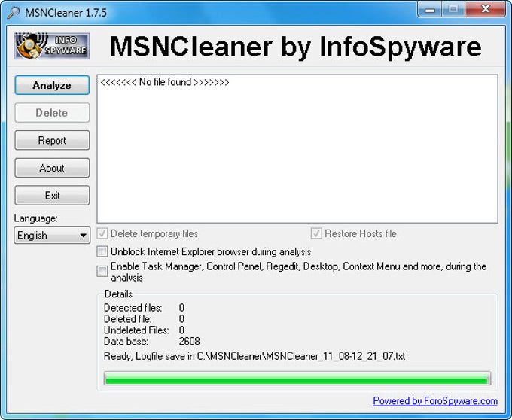Minimize the MSNCleaner window
512x420 pixels.
point(429,10)
